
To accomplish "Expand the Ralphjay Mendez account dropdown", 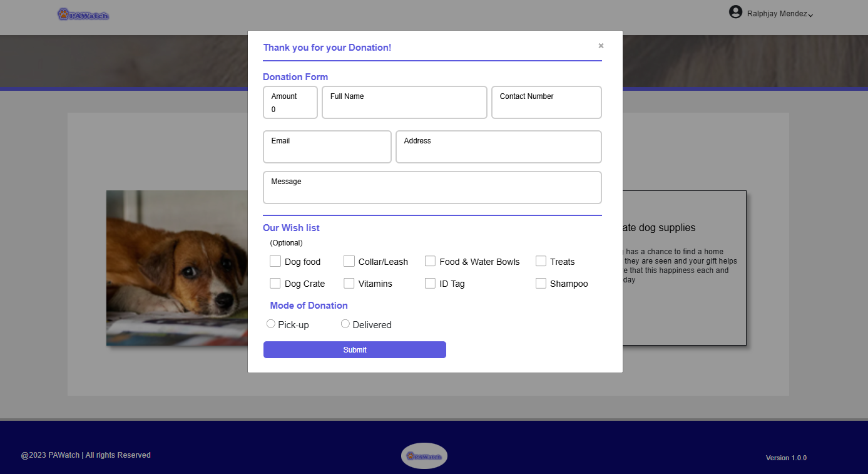I will tap(810, 15).
